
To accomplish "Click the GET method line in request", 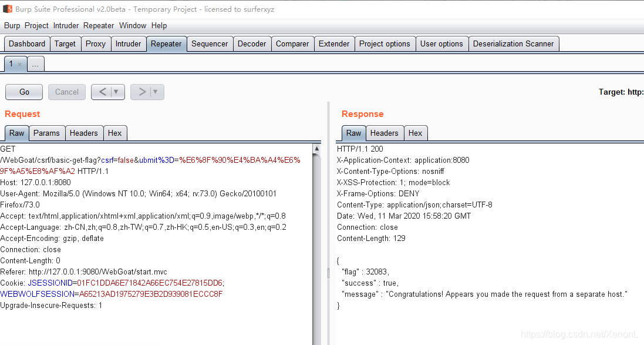I will pos(8,149).
